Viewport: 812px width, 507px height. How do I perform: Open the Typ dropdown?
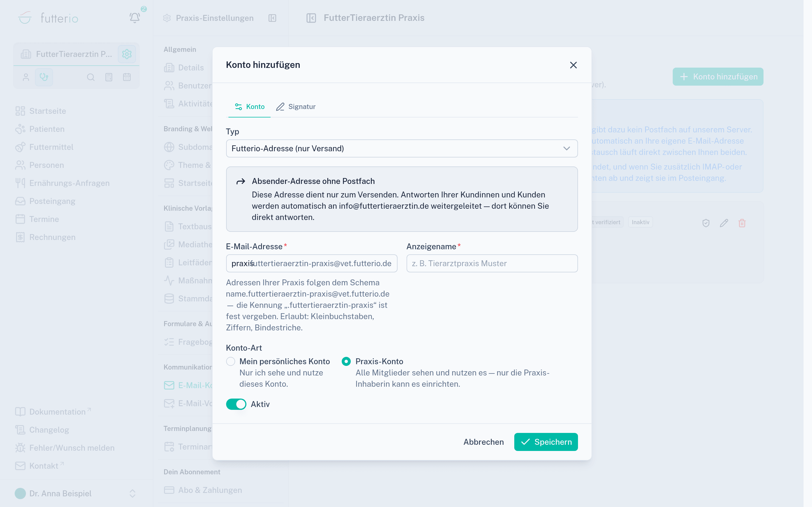[402, 148]
